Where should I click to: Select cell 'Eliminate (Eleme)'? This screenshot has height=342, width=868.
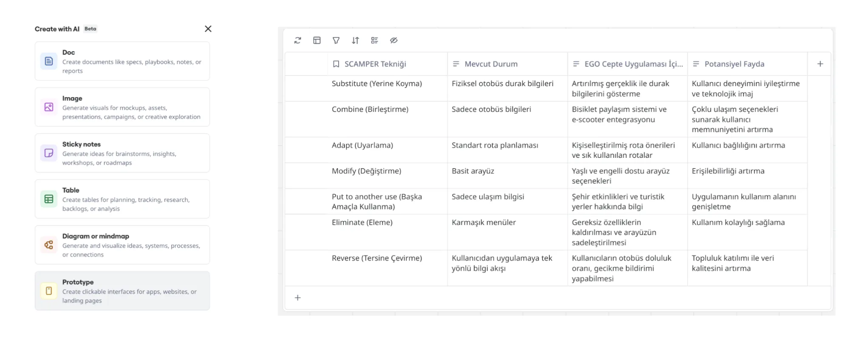pos(387,233)
